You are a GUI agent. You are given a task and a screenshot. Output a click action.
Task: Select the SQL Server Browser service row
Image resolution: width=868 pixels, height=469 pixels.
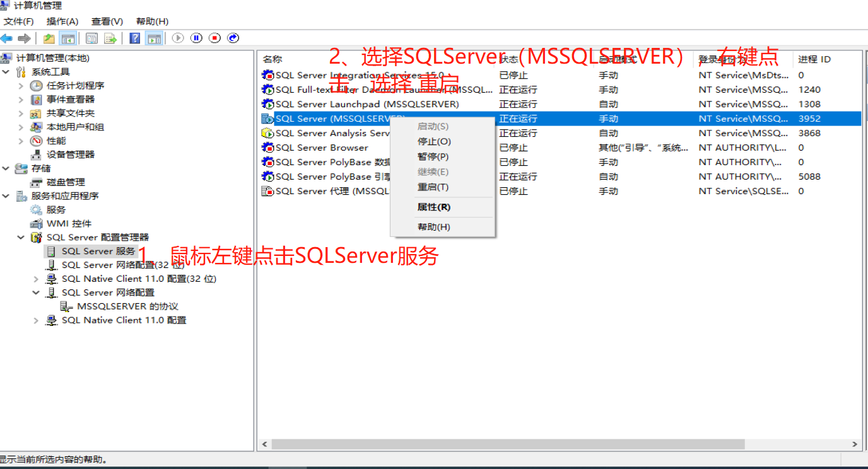click(x=322, y=148)
